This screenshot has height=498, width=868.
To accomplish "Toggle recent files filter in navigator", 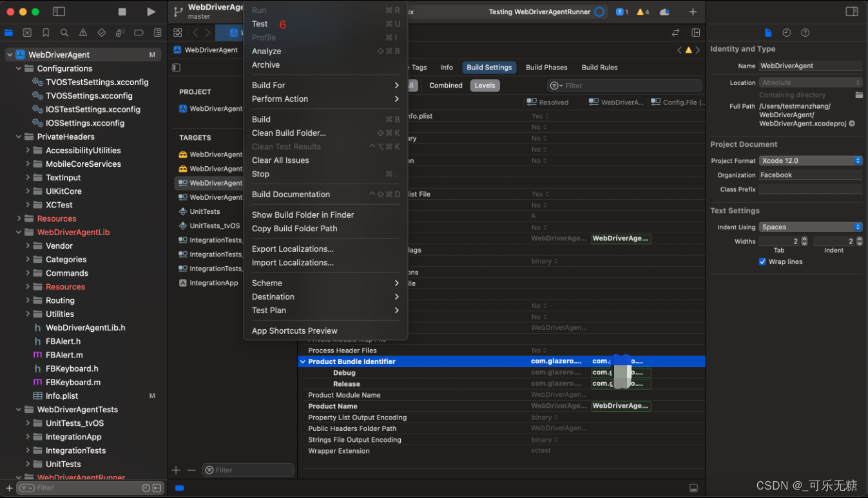I will (x=146, y=488).
